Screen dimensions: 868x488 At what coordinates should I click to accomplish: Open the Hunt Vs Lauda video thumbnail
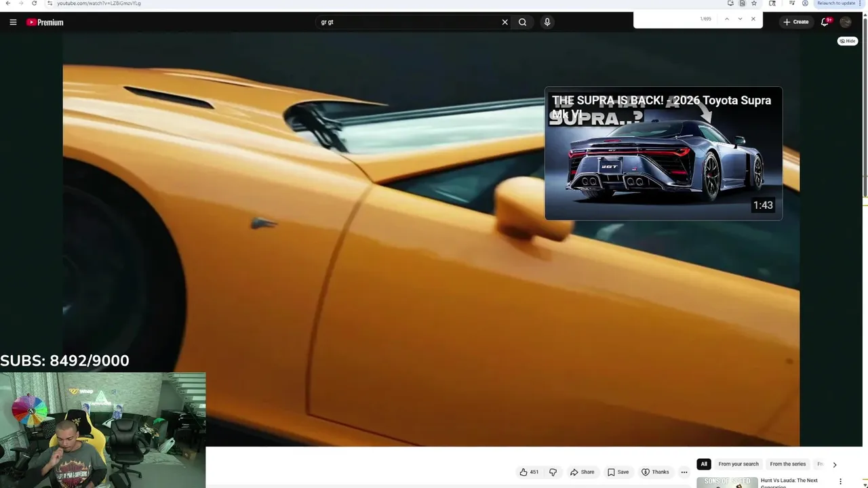pyautogui.click(x=727, y=483)
